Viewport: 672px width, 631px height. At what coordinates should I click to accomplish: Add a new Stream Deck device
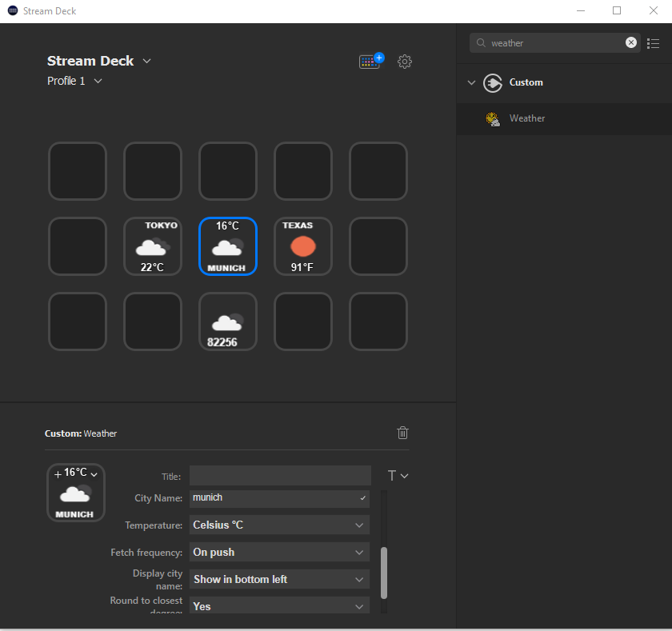(x=370, y=60)
